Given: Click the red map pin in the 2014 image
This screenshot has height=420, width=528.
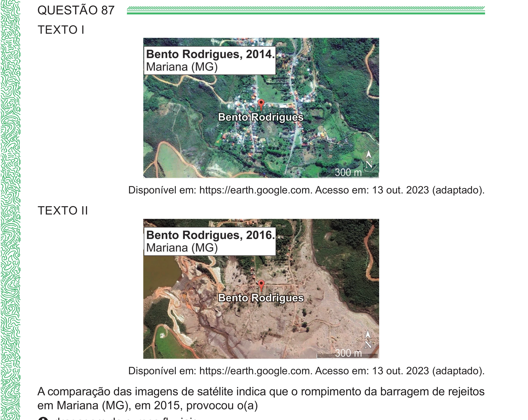Looking at the screenshot, I should tap(261, 105).
